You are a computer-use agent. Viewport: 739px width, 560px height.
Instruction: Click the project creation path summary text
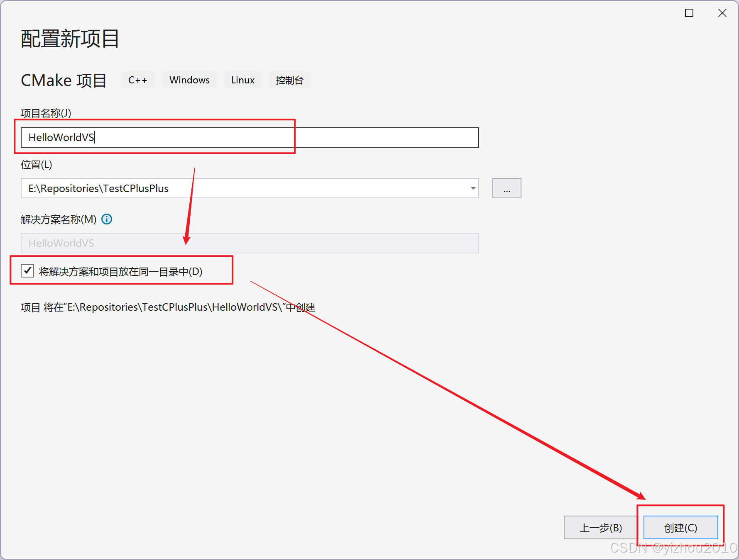tap(168, 307)
